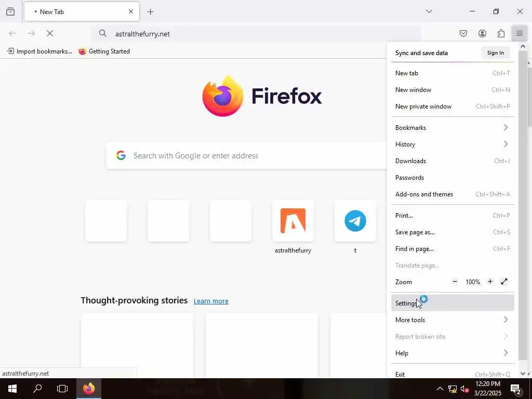This screenshot has height=399, width=532.
Task: Select Print... menu item
Action: [x=453, y=216]
